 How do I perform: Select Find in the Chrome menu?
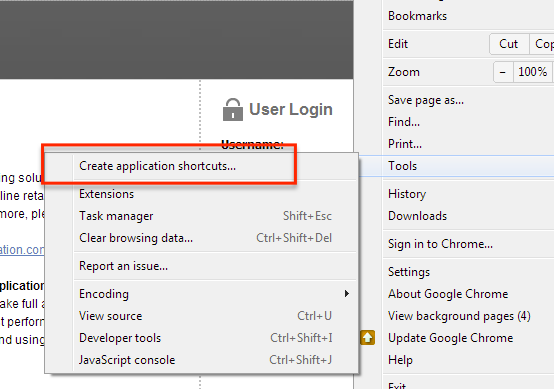pyautogui.click(x=468, y=122)
